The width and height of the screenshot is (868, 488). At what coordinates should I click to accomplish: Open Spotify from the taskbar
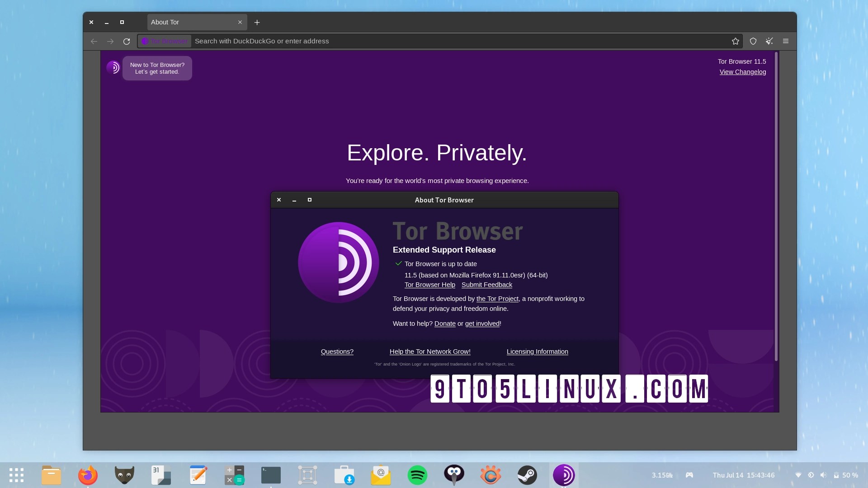[417, 475]
